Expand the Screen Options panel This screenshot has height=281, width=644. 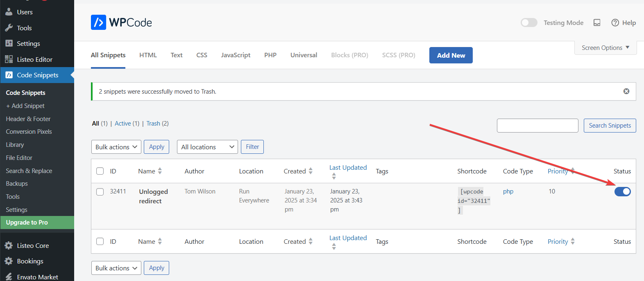[x=605, y=48]
